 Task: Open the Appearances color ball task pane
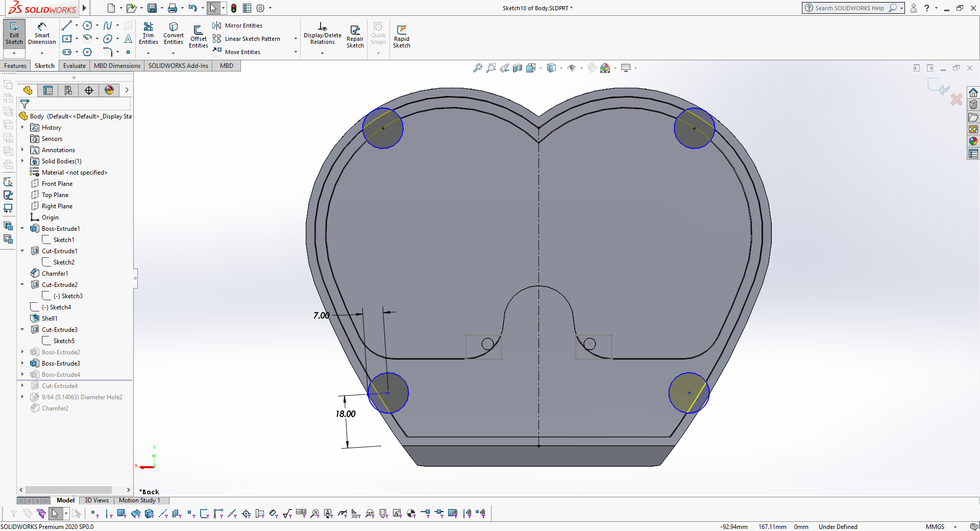[x=973, y=141]
